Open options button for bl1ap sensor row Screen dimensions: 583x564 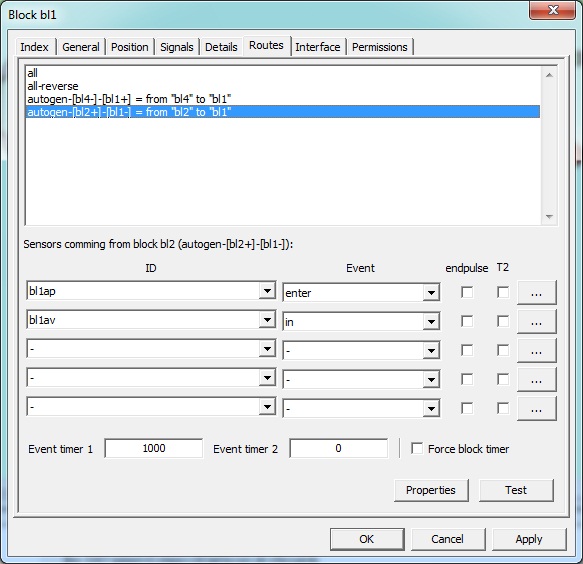[x=537, y=293]
